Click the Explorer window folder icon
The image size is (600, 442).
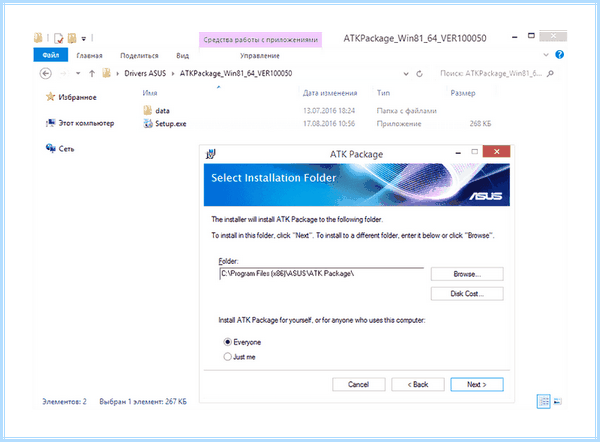[38, 38]
